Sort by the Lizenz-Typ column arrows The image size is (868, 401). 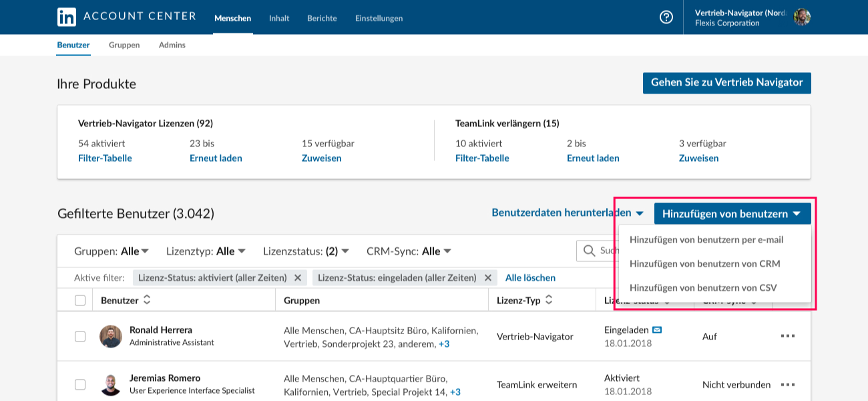point(549,300)
